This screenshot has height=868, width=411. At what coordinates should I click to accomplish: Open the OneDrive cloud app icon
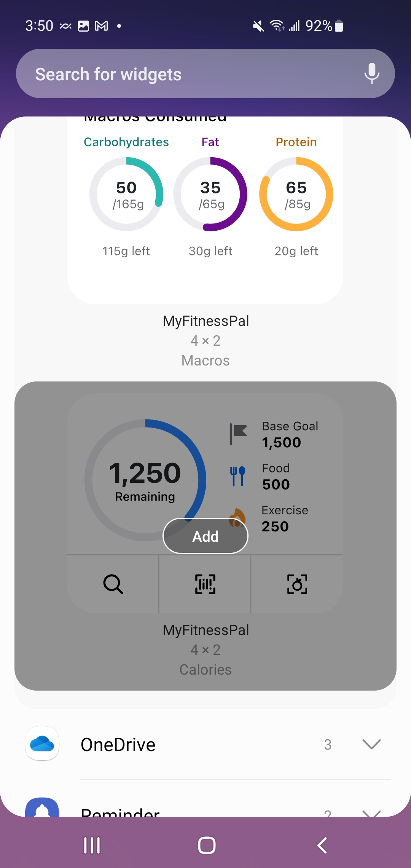click(x=42, y=744)
